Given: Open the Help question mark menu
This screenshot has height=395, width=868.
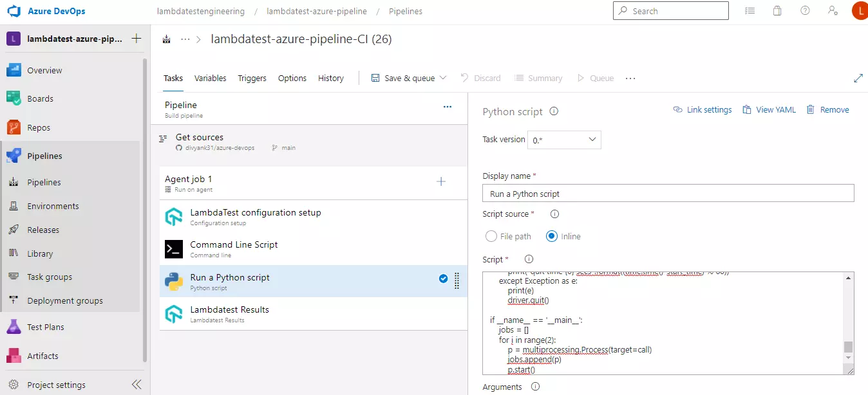Looking at the screenshot, I should 805,10.
